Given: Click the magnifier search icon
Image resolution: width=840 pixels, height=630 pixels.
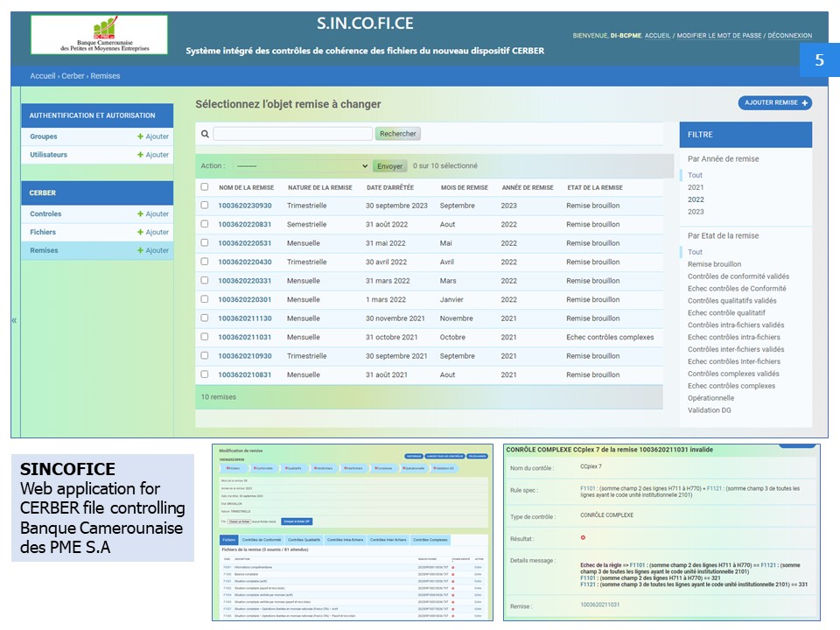Looking at the screenshot, I should [205, 134].
